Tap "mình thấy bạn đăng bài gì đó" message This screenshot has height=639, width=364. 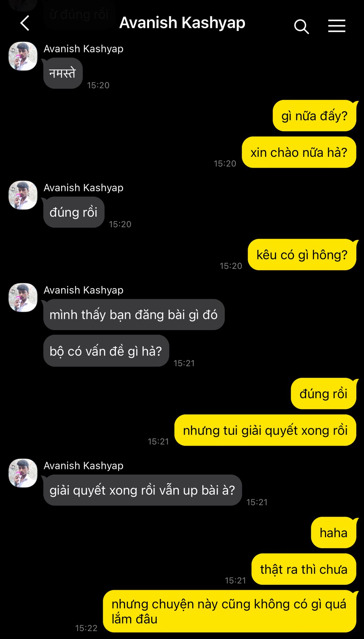(134, 315)
